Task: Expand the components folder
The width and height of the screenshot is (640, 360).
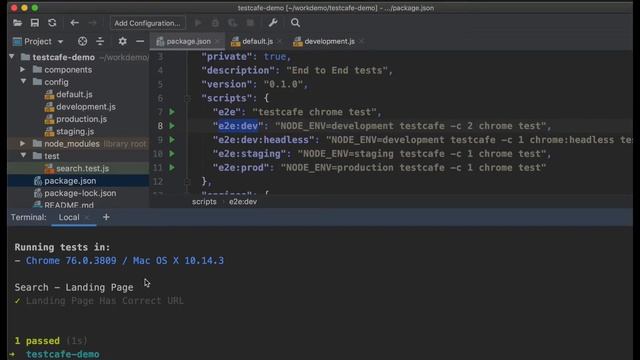Action: click(x=23, y=69)
